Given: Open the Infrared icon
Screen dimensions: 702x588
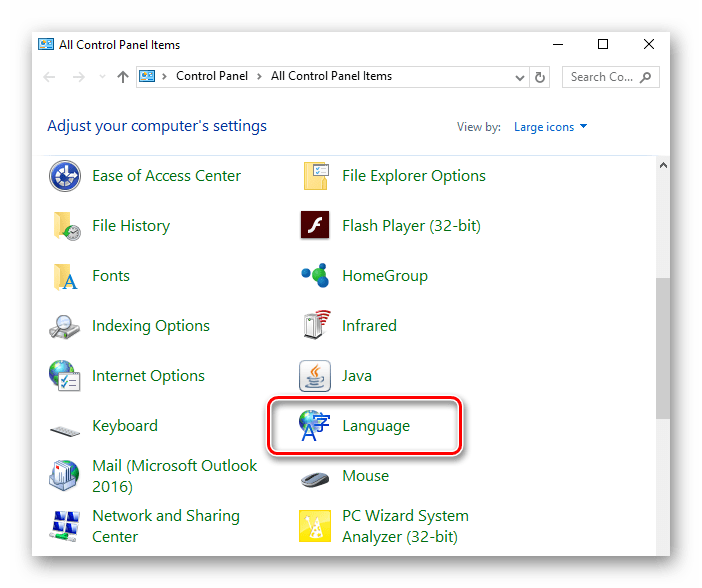Looking at the screenshot, I should tap(315, 326).
